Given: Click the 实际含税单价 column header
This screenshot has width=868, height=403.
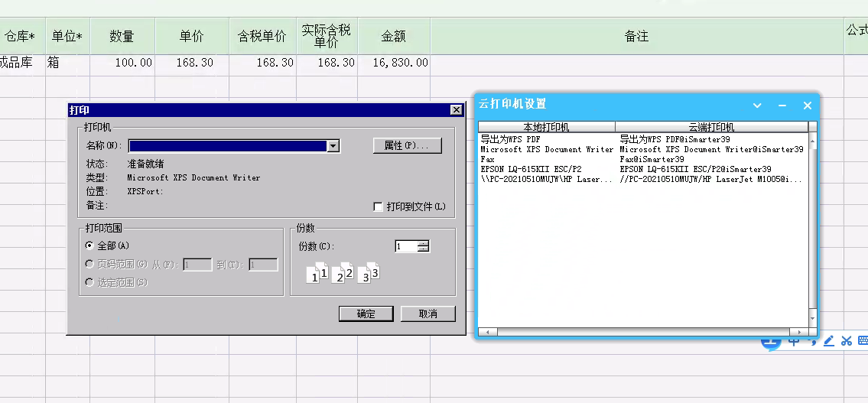Looking at the screenshot, I should tap(327, 37).
